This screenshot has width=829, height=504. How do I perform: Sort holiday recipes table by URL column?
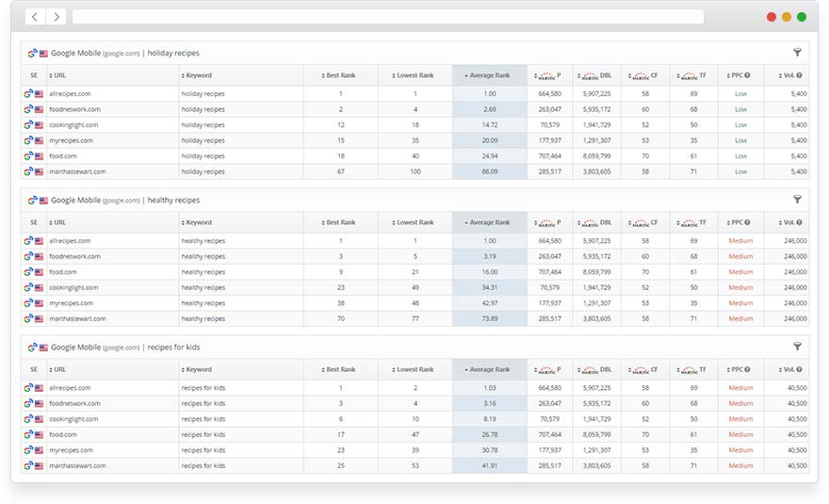(59, 75)
